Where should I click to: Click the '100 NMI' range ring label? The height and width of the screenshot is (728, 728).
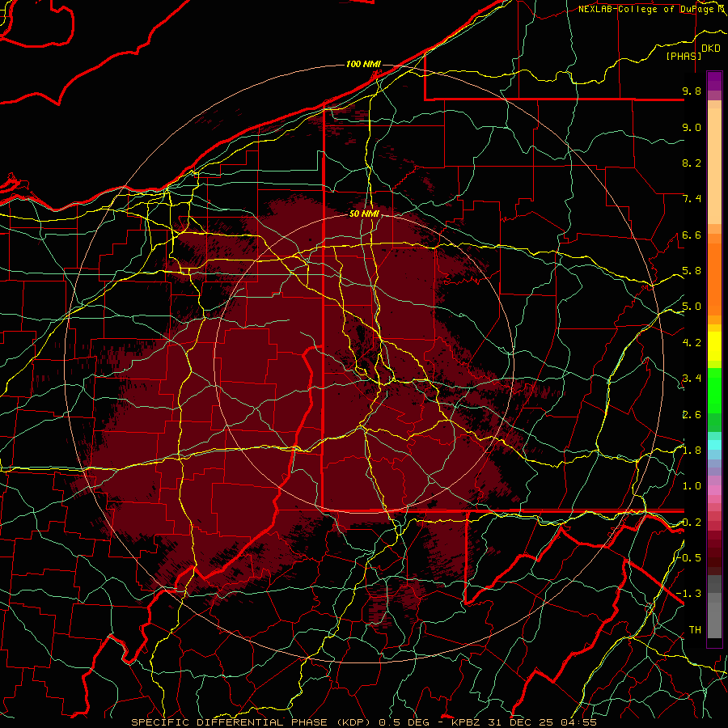click(x=363, y=64)
